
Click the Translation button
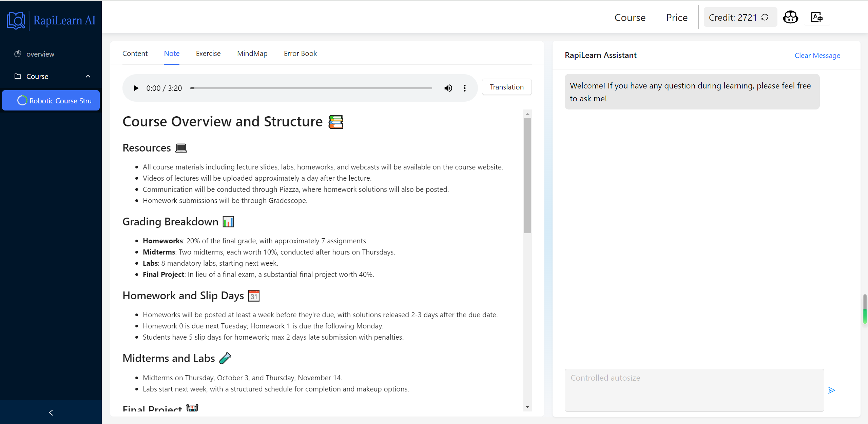pyautogui.click(x=506, y=87)
